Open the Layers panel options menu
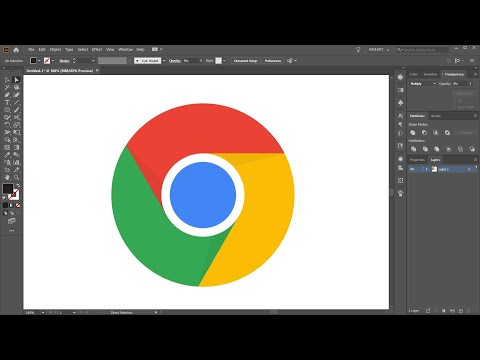 coord(475,160)
